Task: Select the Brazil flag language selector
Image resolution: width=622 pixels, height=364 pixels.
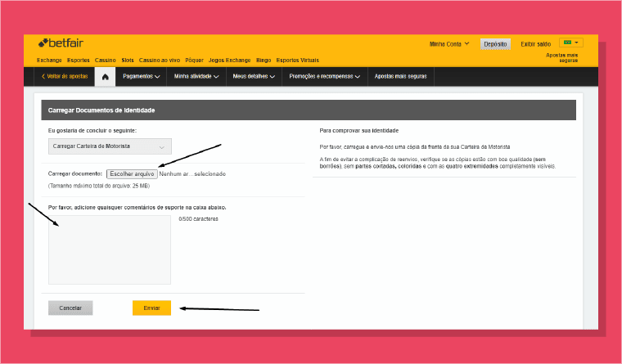Action: 570,43
